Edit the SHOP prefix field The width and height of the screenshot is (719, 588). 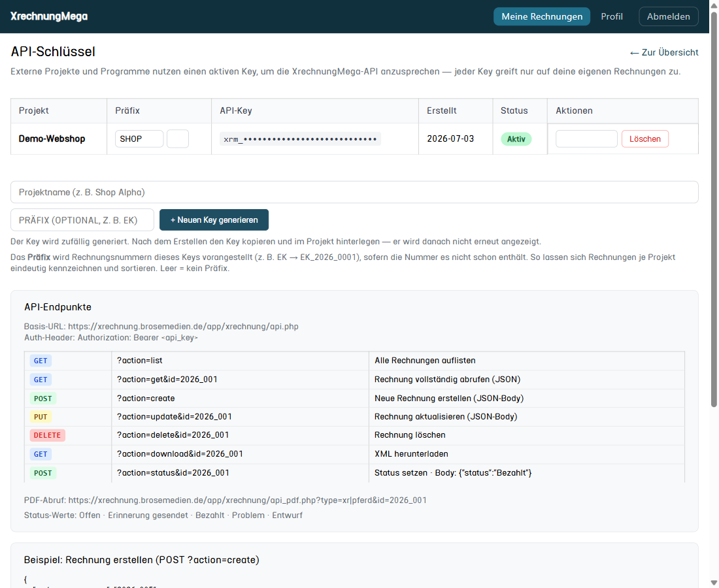(x=139, y=139)
